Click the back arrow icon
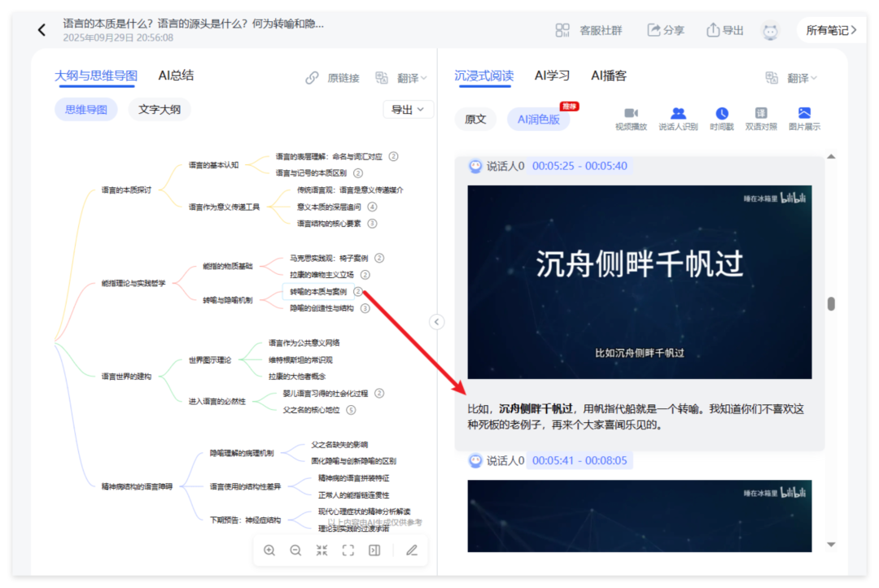 point(42,30)
